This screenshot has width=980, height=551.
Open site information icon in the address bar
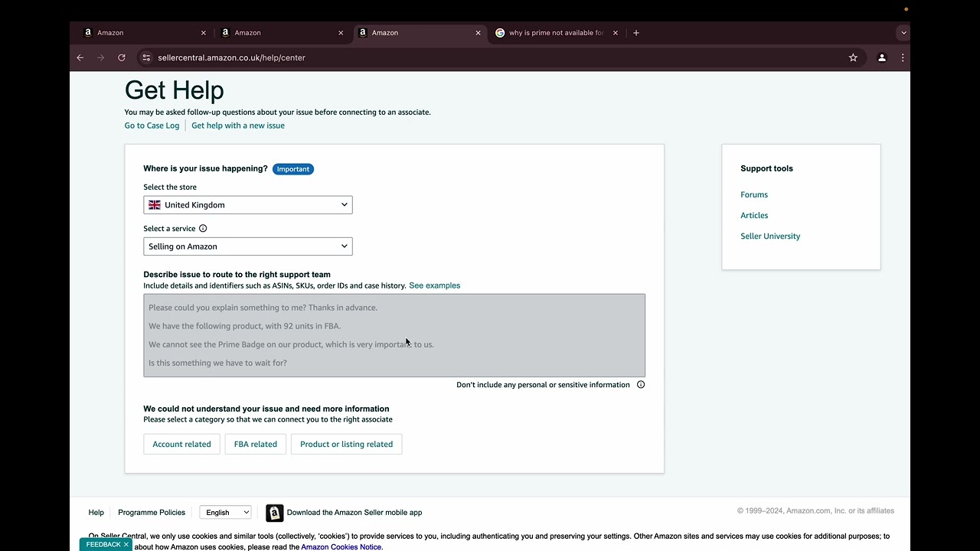[146, 57]
